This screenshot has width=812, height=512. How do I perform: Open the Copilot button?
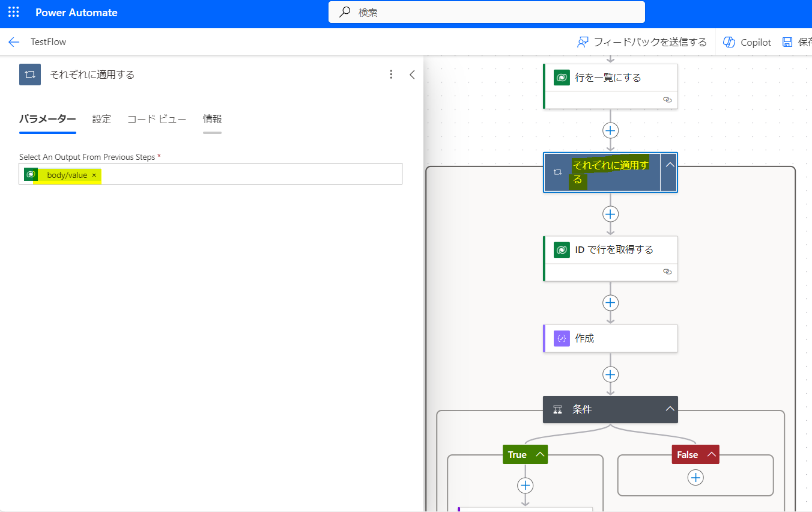[747, 42]
